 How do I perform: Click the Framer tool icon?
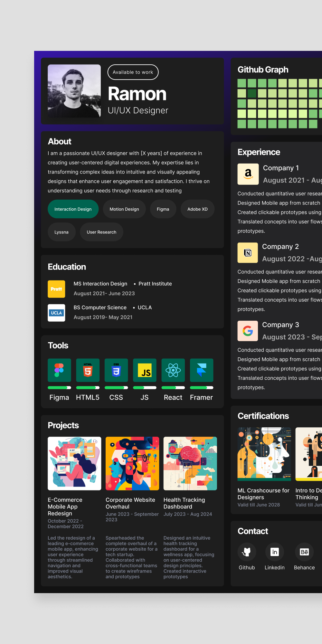pyautogui.click(x=202, y=370)
